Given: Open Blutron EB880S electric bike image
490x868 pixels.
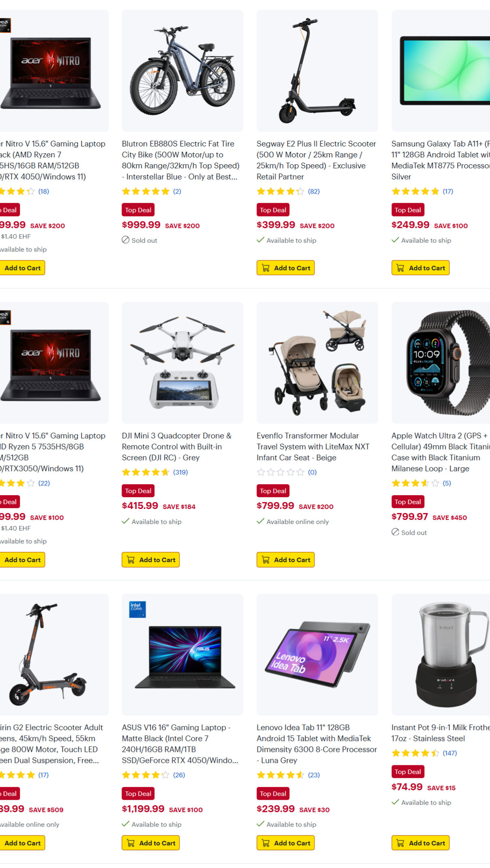Looking at the screenshot, I should pyautogui.click(x=182, y=71).
